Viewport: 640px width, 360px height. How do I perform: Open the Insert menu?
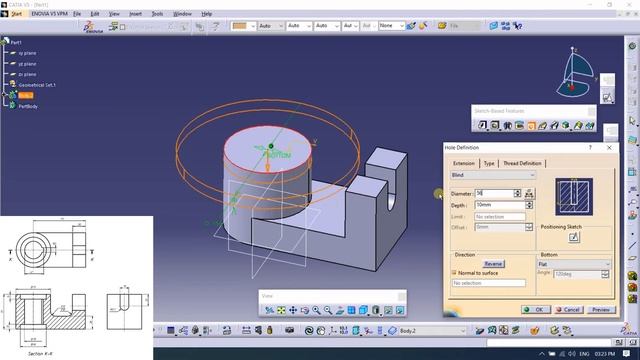(136, 14)
